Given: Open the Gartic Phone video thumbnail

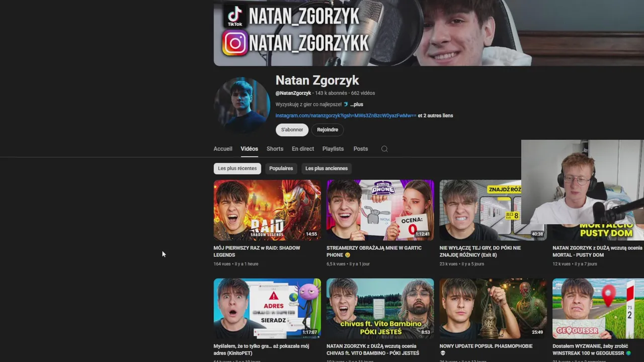Looking at the screenshot, I should (380, 210).
